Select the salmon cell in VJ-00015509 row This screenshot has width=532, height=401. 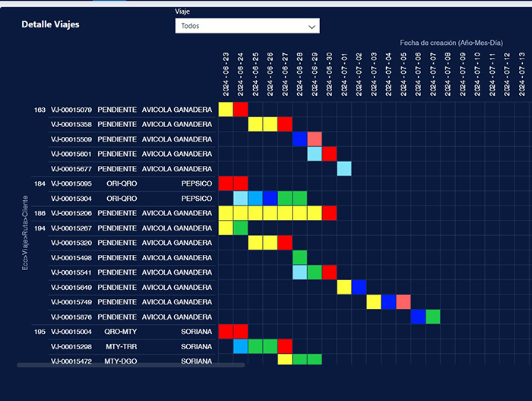[315, 139]
